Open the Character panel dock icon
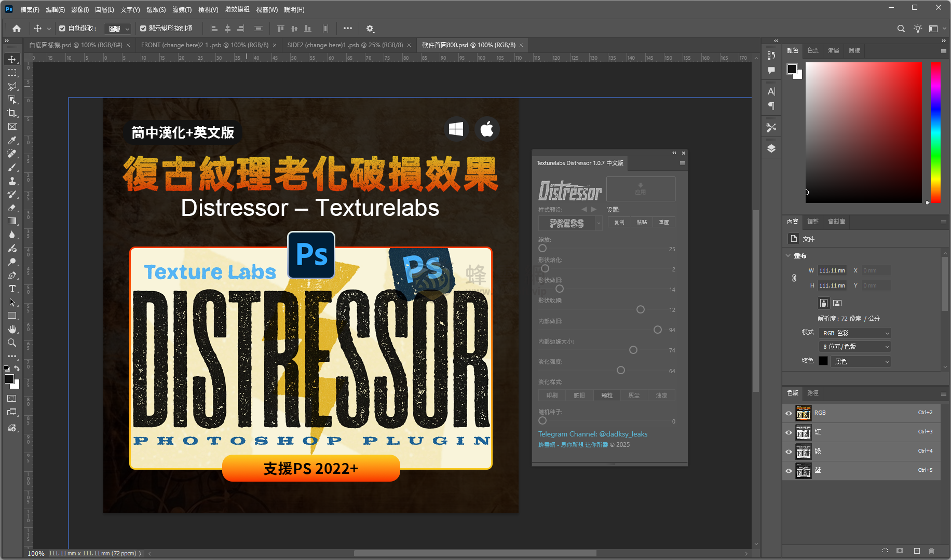Viewport: 951px width, 560px height. coord(771,91)
